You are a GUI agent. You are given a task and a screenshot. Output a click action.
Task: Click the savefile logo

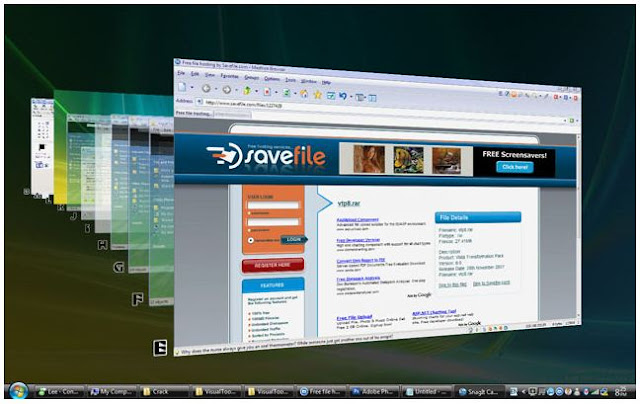(x=266, y=156)
